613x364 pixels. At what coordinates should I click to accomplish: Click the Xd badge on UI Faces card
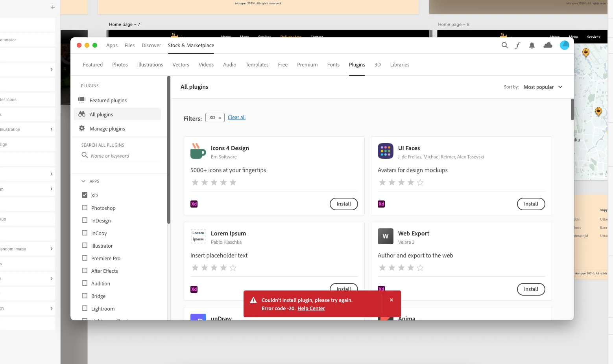tap(381, 204)
